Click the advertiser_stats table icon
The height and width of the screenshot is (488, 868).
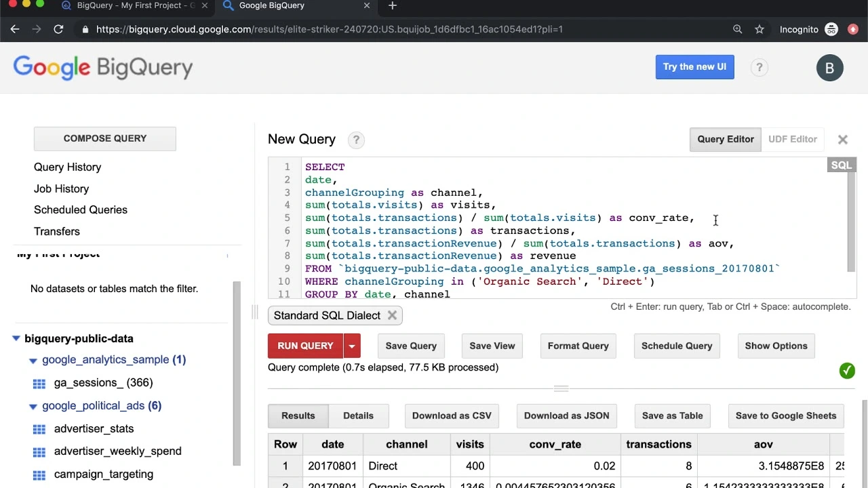pos(39,429)
